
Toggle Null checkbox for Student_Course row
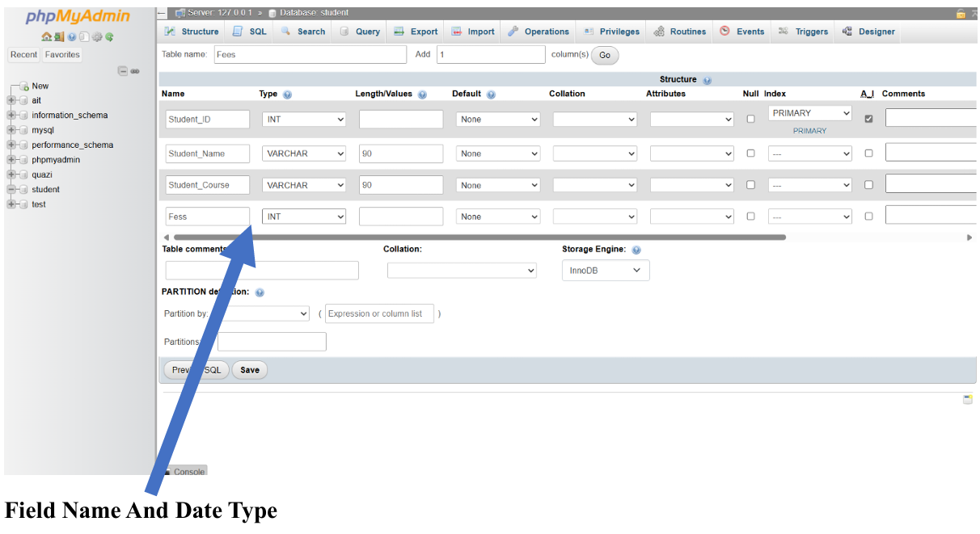click(x=750, y=184)
